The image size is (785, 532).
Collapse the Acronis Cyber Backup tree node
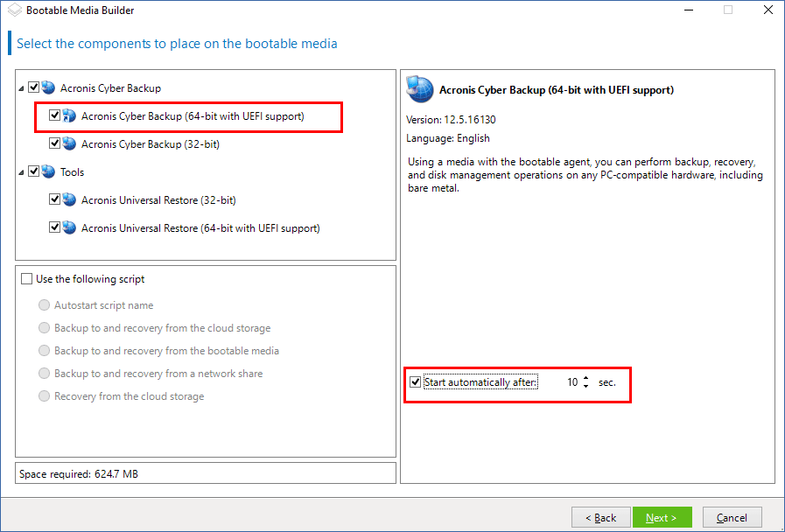21,88
